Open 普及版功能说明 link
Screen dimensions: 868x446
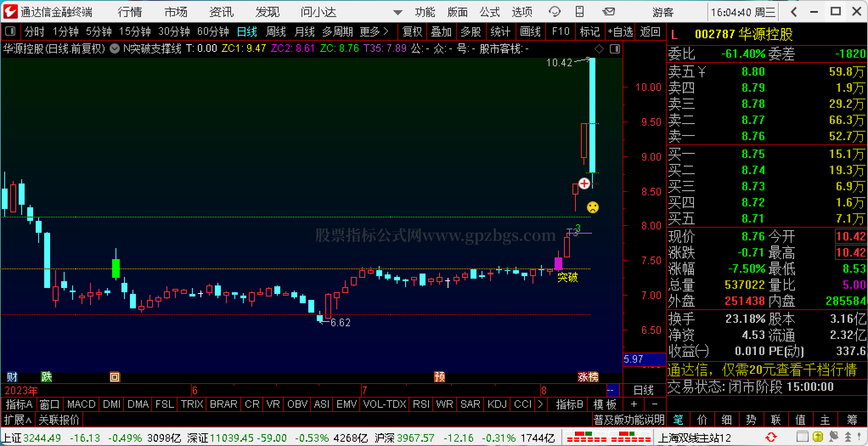pyautogui.click(x=629, y=420)
